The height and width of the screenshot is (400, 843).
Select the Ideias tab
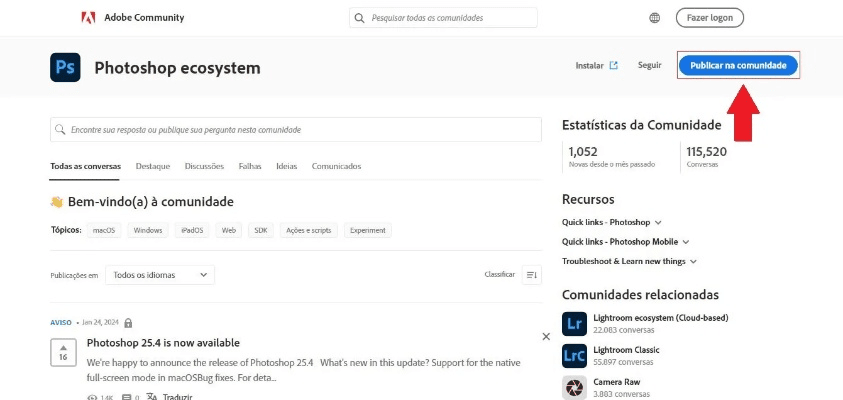pos(286,166)
